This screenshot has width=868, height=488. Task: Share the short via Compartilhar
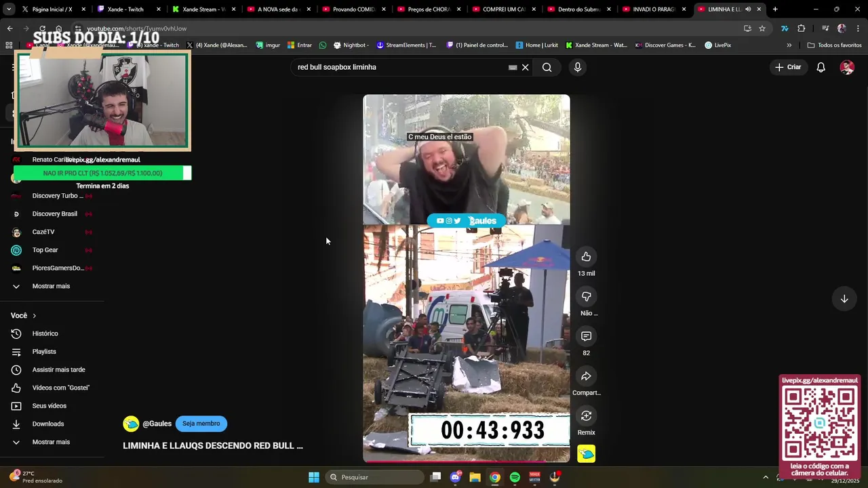586,376
